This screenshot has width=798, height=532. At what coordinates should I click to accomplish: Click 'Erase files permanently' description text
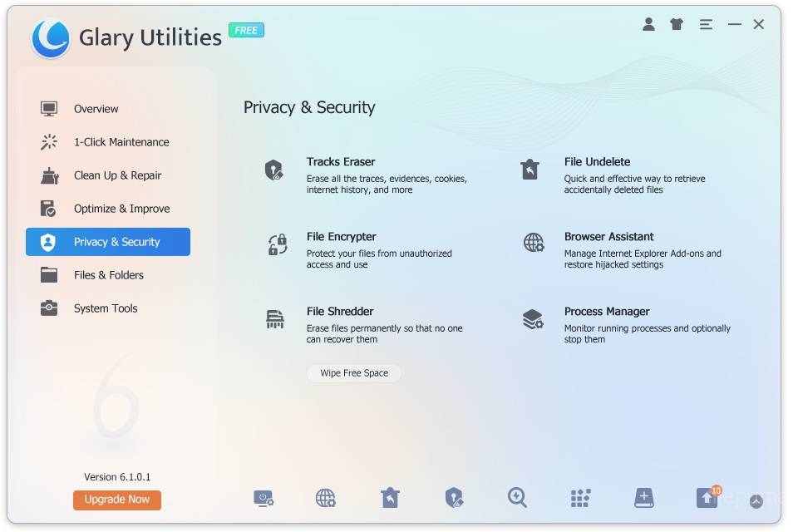tap(384, 333)
